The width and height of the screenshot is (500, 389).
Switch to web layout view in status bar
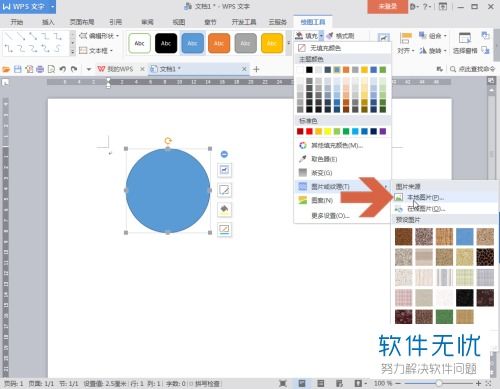[x=339, y=383]
